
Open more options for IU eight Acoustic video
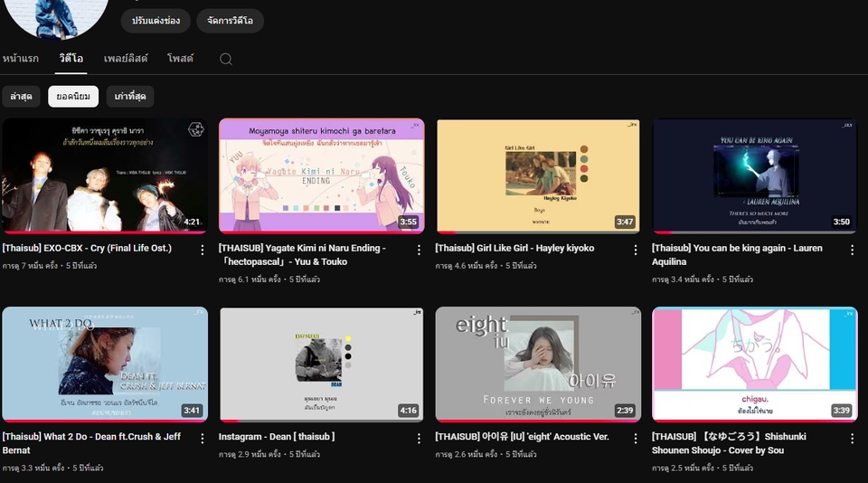[635, 438]
